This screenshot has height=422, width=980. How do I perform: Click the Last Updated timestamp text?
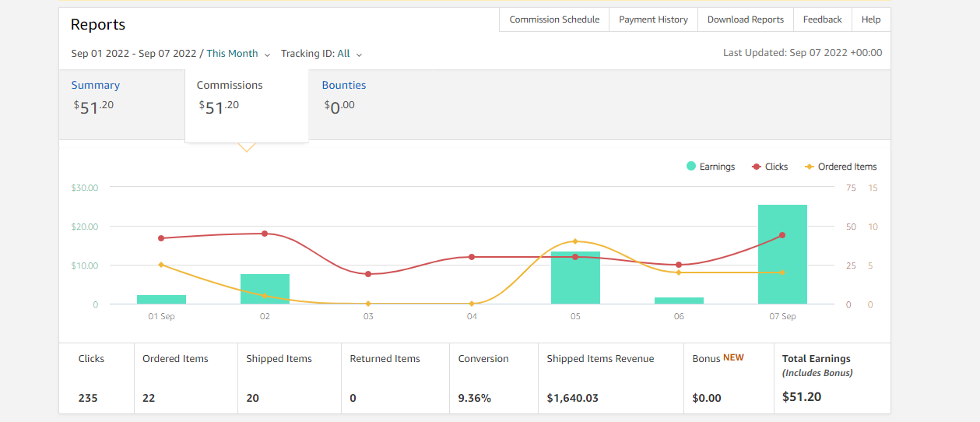pyautogui.click(x=803, y=53)
